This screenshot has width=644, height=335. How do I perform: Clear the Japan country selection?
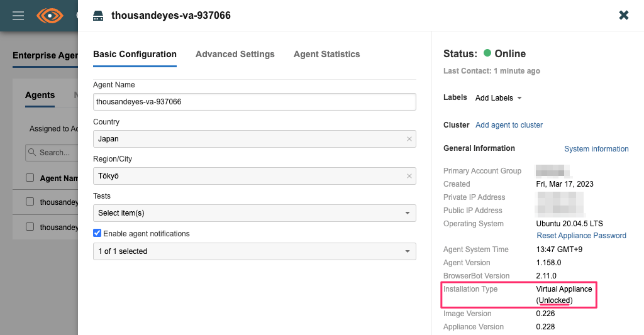pyautogui.click(x=409, y=139)
